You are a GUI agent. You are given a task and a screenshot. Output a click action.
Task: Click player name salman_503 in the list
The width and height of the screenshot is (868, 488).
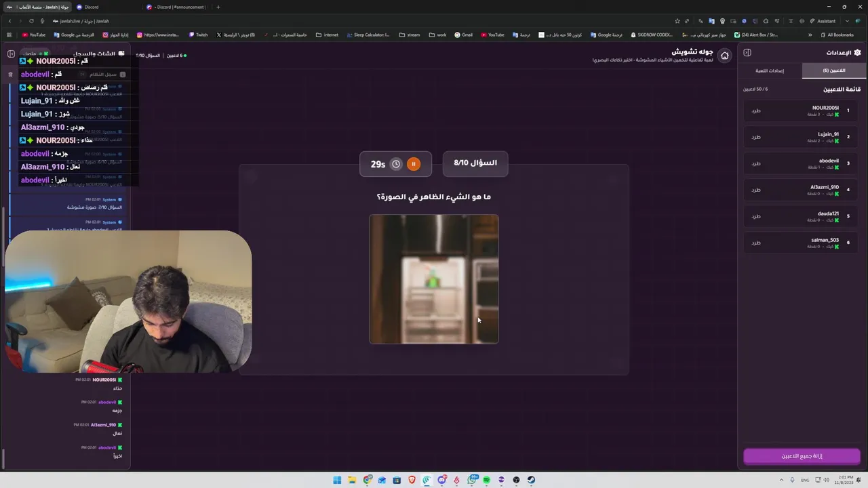click(x=825, y=240)
